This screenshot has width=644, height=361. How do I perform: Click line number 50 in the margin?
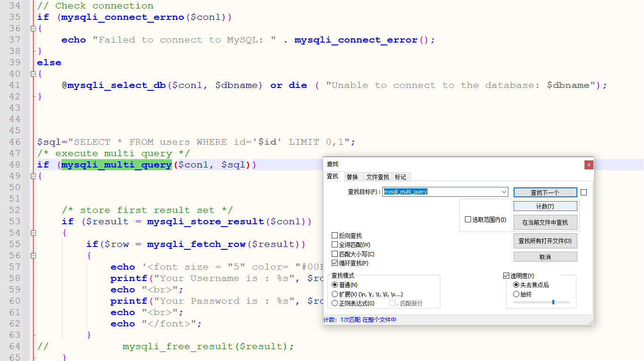tap(15, 187)
